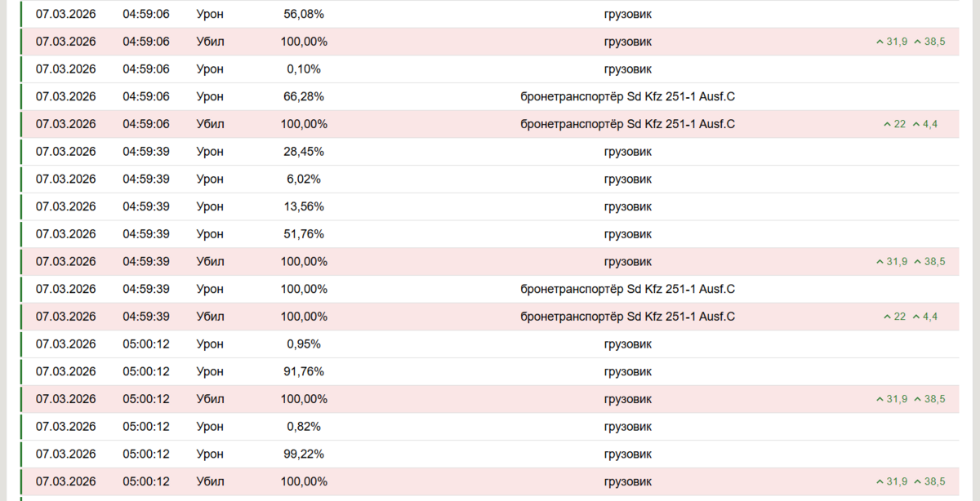Screen dimensions: 980x501
Task: Click the 6,02% damage entry
Action: (304, 180)
